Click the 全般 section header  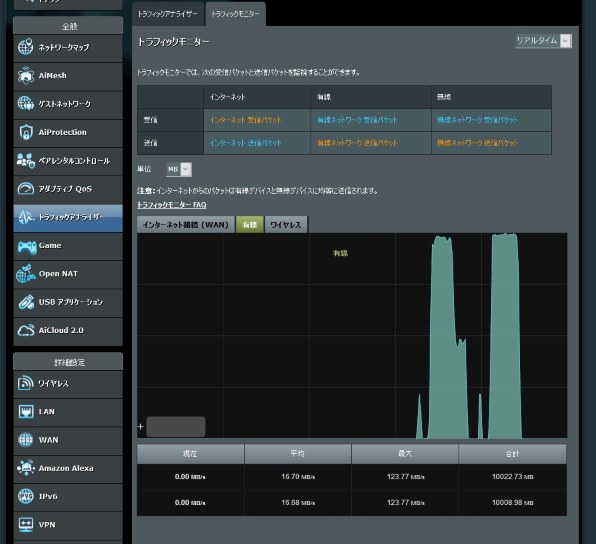(69, 26)
